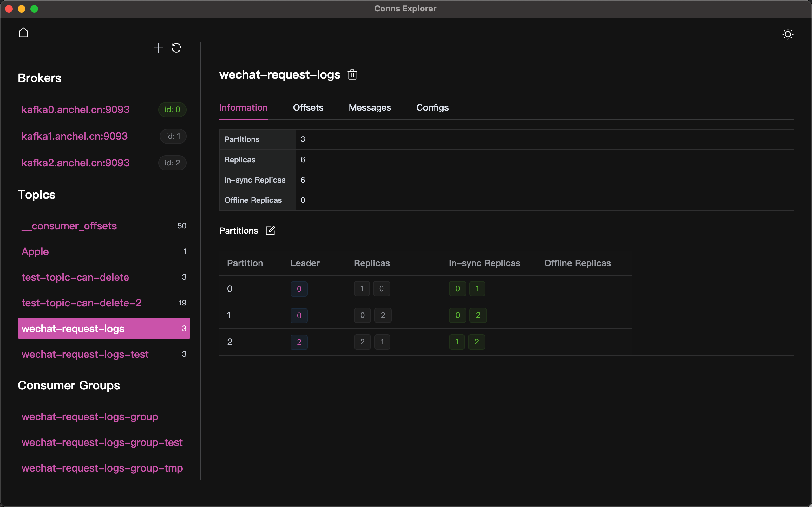Go to the home icon
The image size is (812, 507).
click(x=23, y=33)
